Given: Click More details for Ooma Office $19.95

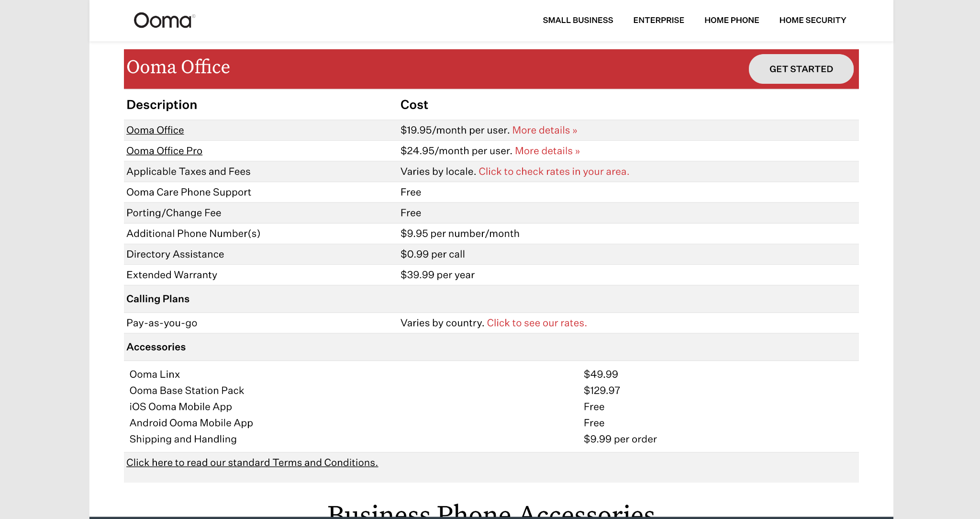Looking at the screenshot, I should point(545,130).
